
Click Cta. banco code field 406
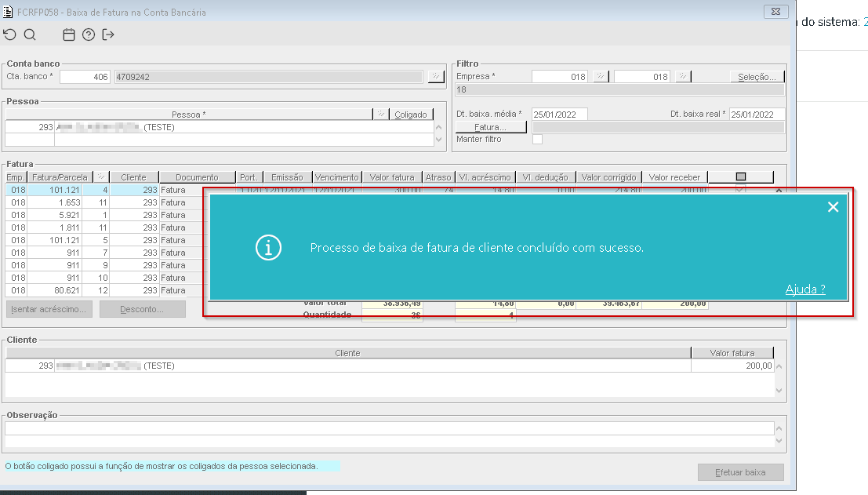(x=85, y=76)
